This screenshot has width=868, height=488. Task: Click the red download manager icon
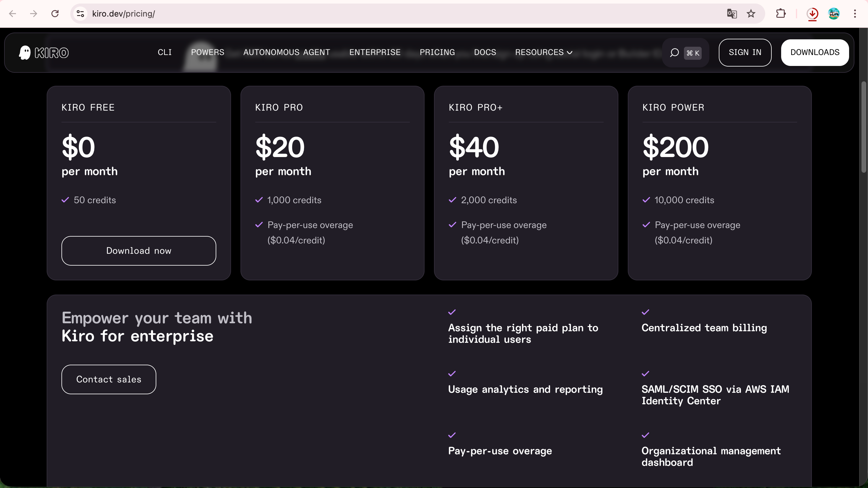click(812, 14)
